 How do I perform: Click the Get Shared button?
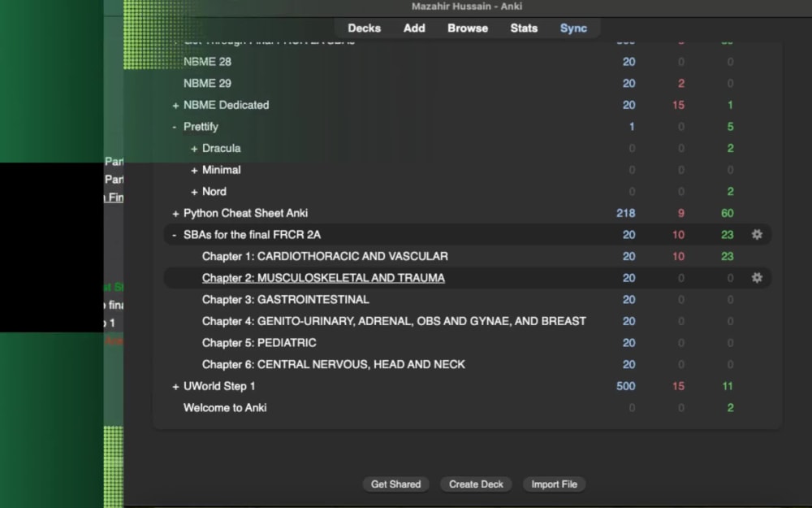point(395,484)
